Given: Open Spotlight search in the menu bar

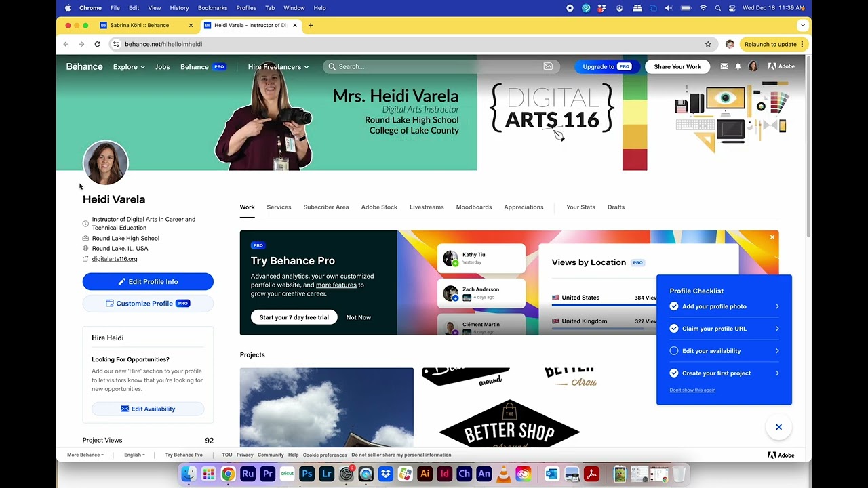Looking at the screenshot, I should click(717, 8).
